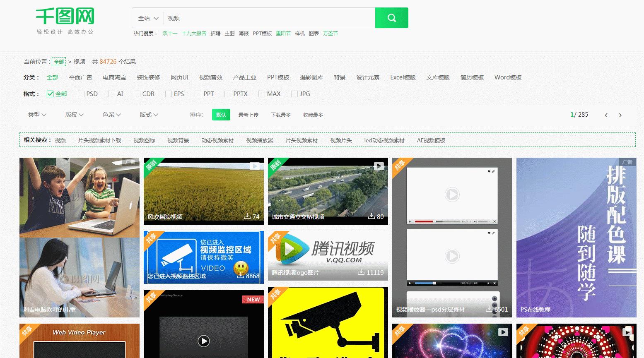The height and width of the screenshot is (358, 644).
Task: Click the next page arrow icon
Action: (620, 115)
